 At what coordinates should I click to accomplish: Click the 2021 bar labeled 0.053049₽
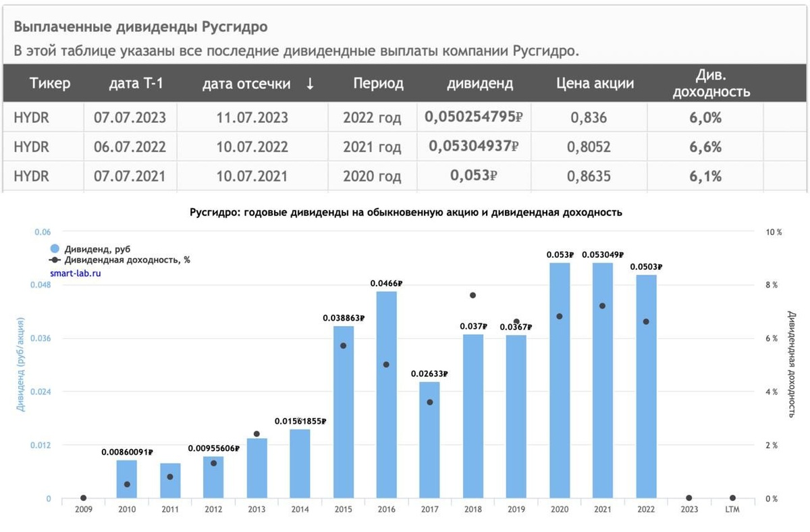(603, 380)
